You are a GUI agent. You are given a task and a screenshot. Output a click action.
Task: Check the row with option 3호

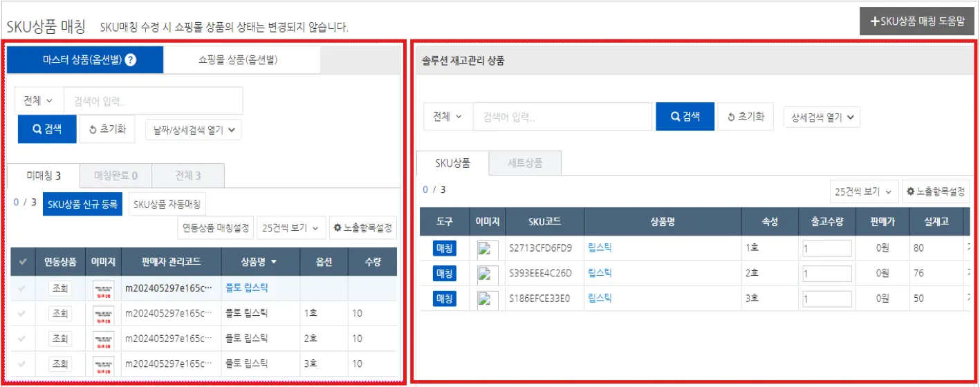22,364
